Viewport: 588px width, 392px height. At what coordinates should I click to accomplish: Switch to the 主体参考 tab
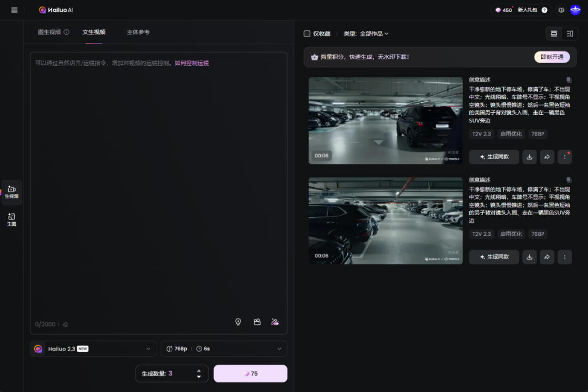point(138,32)
